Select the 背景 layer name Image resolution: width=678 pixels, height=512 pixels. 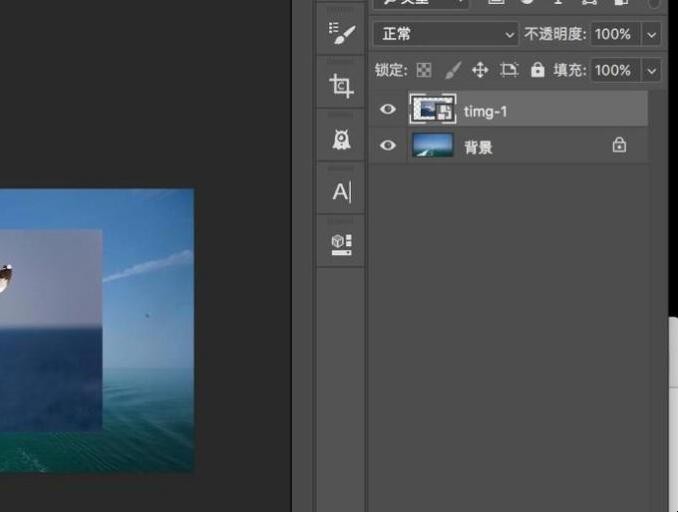tap(478, 147)
